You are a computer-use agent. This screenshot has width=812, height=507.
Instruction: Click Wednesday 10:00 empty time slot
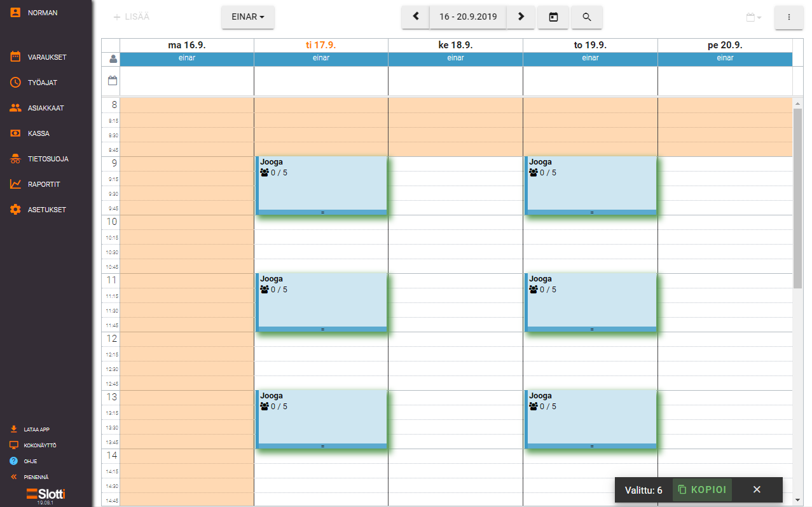[455, 222]
